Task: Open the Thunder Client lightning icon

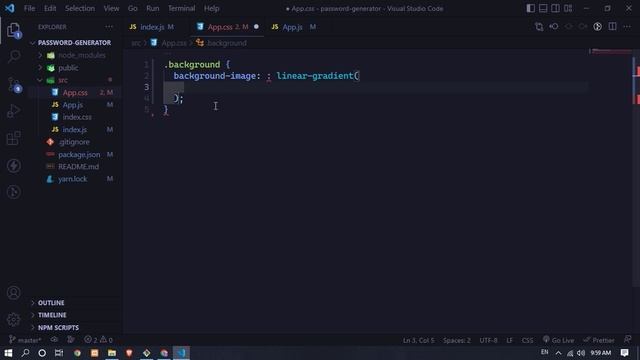Action: coord(13,165)
